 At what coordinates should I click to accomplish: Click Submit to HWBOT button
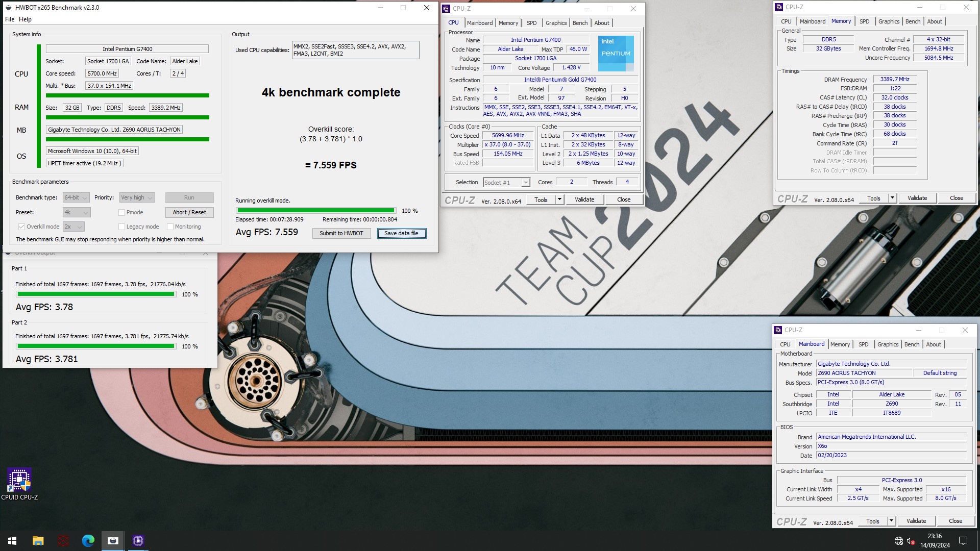point(341,233)
